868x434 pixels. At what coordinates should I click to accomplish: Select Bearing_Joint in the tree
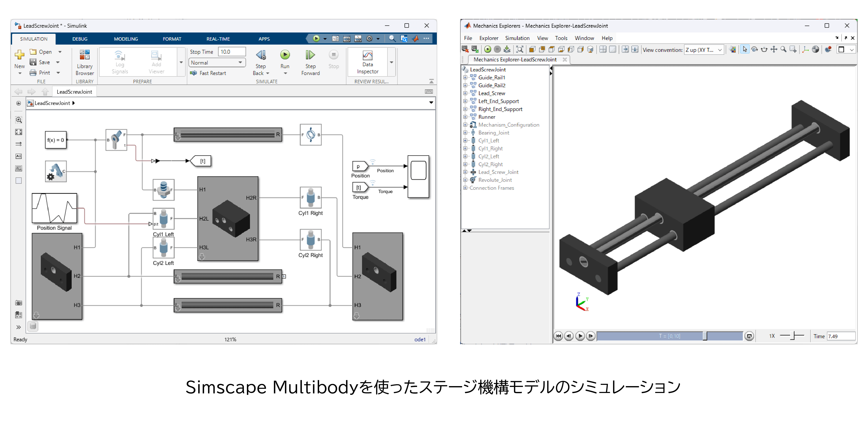coord(494,133)
